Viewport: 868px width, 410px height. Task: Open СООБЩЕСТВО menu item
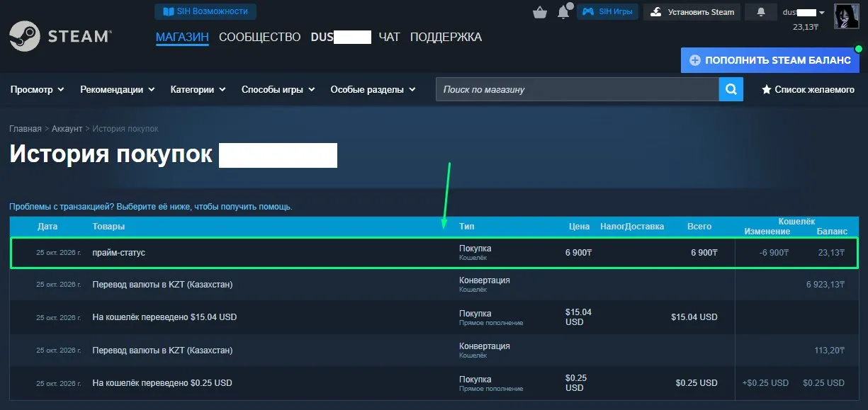259,37
